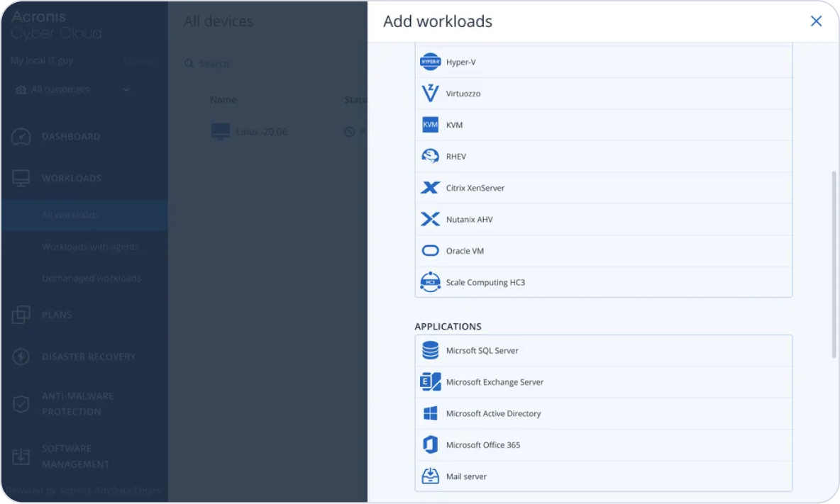Click the KVM icon

point(430,125)
